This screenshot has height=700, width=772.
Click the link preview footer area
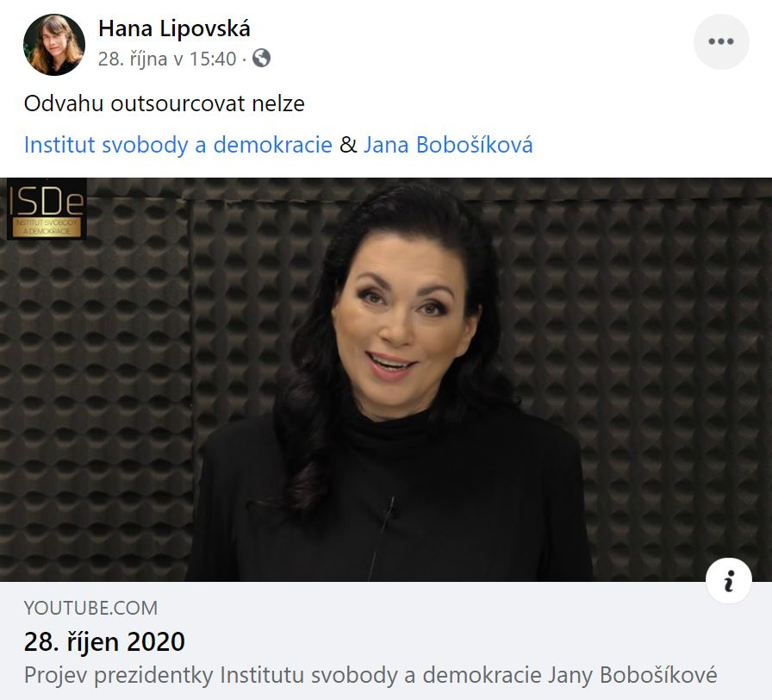click(386, 641)
